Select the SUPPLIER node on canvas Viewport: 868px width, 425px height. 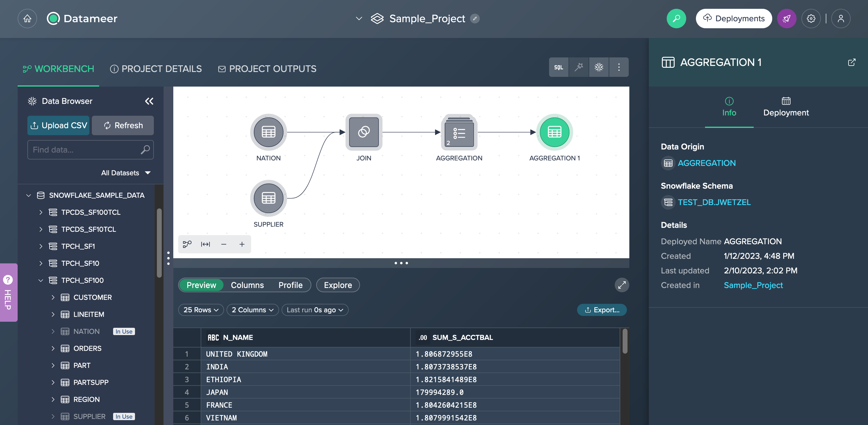tap(268, 198)
